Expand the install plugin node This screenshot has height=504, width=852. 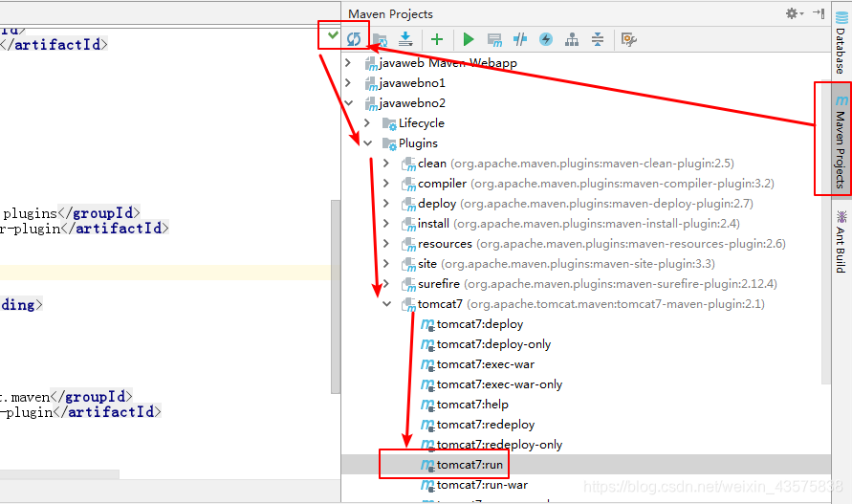point(386,224)
